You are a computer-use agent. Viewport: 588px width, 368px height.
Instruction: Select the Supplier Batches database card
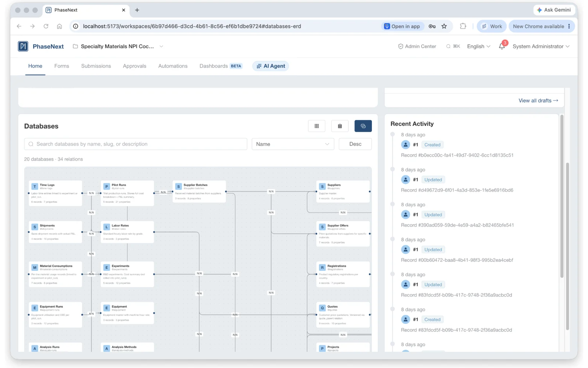click(199, 191)
